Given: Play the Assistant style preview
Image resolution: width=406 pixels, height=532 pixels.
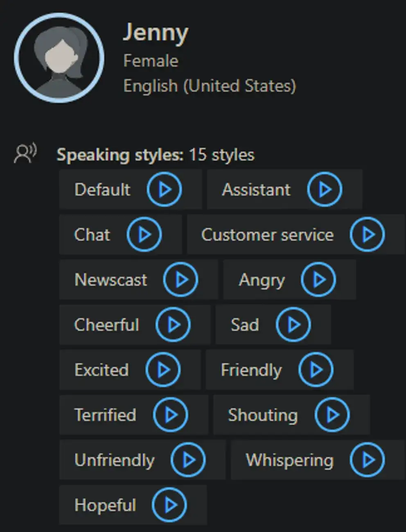Looking at the screenshot, I should tap(325, 189).
